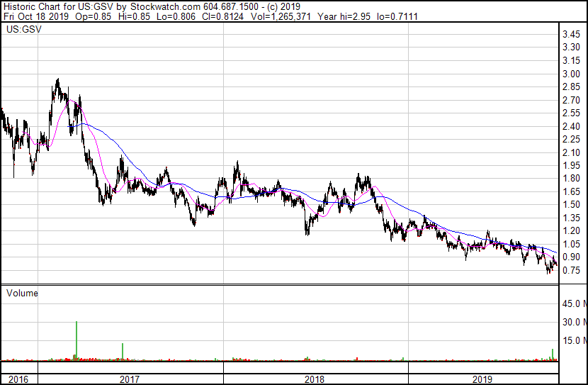
Task: Click the 2.25 price axis value
Action: coord(571,139)
